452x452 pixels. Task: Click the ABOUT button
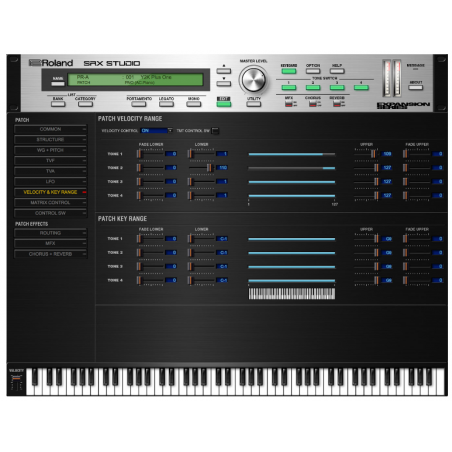(x=415, y=88)
